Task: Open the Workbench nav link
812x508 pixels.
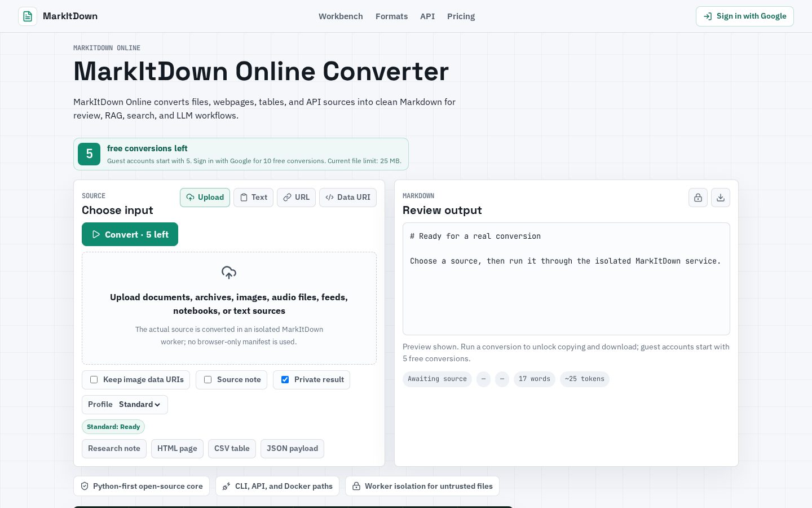Action: 341,16
